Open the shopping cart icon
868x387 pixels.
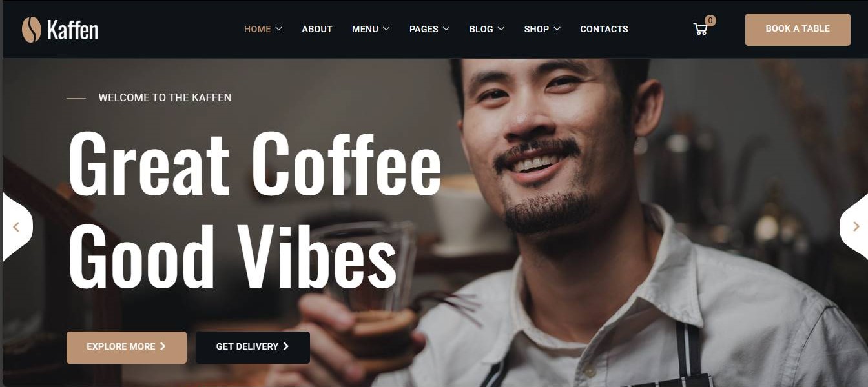pyautogui.click(x=700, y=29)
